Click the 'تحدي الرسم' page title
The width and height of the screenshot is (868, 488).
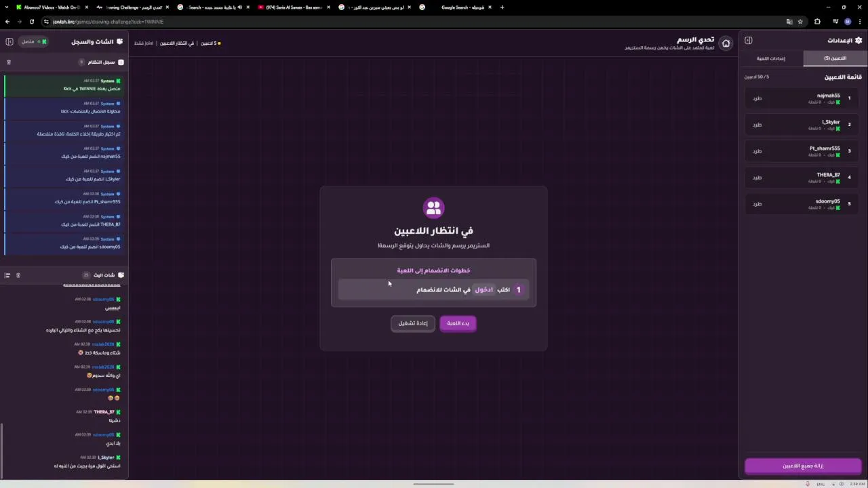[697, 39]
